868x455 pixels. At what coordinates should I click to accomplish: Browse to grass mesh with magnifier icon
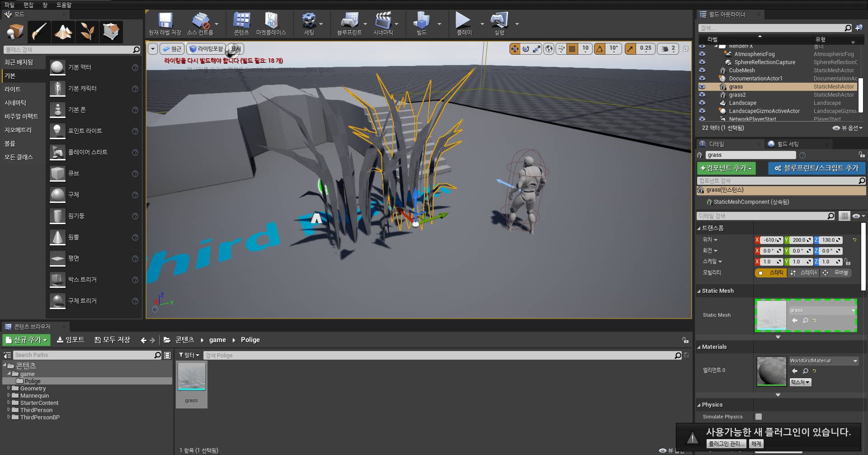[x=805, y=320]
